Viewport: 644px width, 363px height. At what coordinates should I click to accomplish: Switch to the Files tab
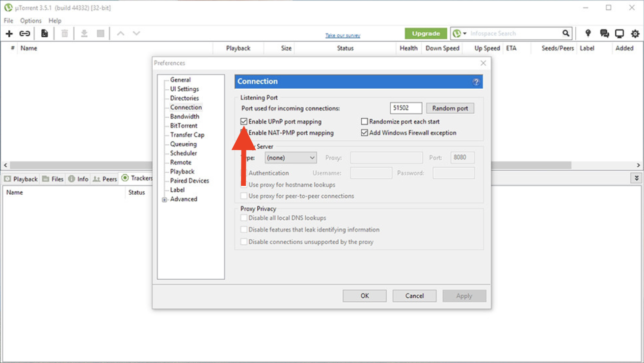click(53, 179)
